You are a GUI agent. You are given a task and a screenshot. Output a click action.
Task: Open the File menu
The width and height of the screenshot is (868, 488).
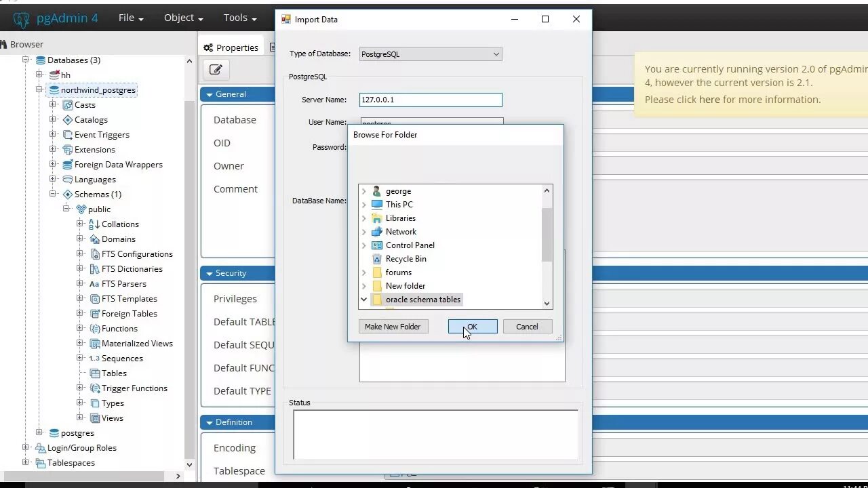coord(131,18)
